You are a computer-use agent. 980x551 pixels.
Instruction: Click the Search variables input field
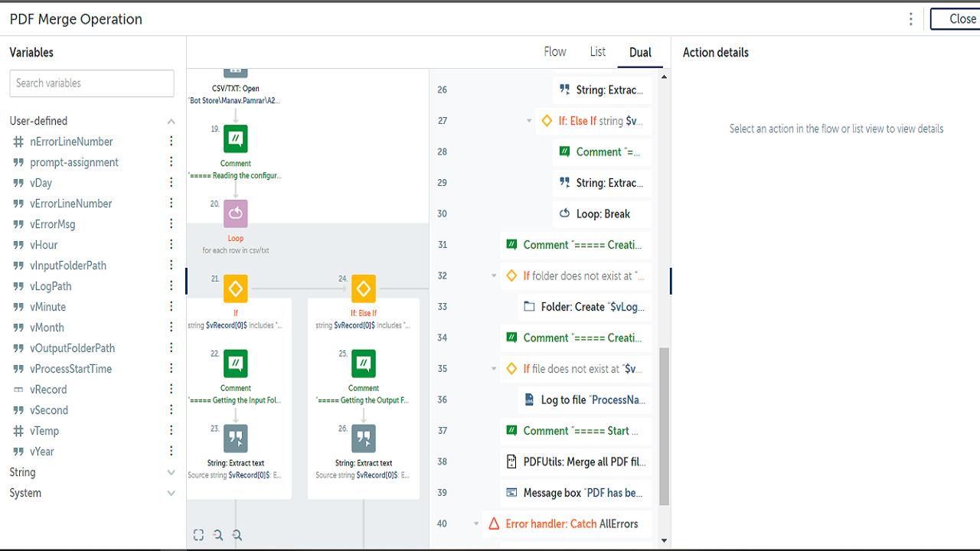point(92,83)
